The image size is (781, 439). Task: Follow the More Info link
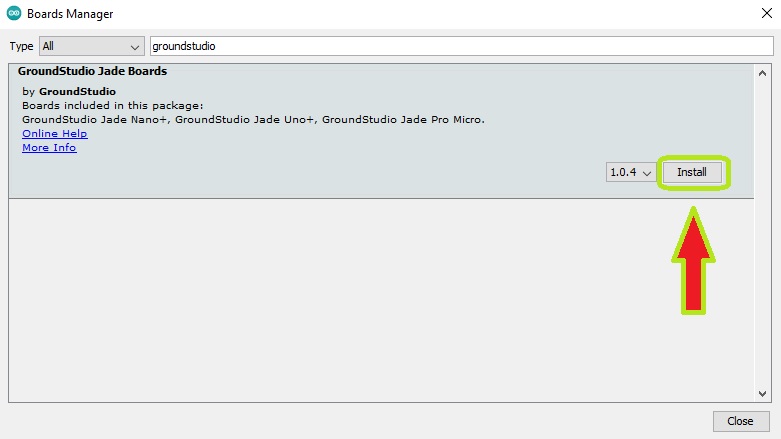pyautogui.click(x=49, y=148)
